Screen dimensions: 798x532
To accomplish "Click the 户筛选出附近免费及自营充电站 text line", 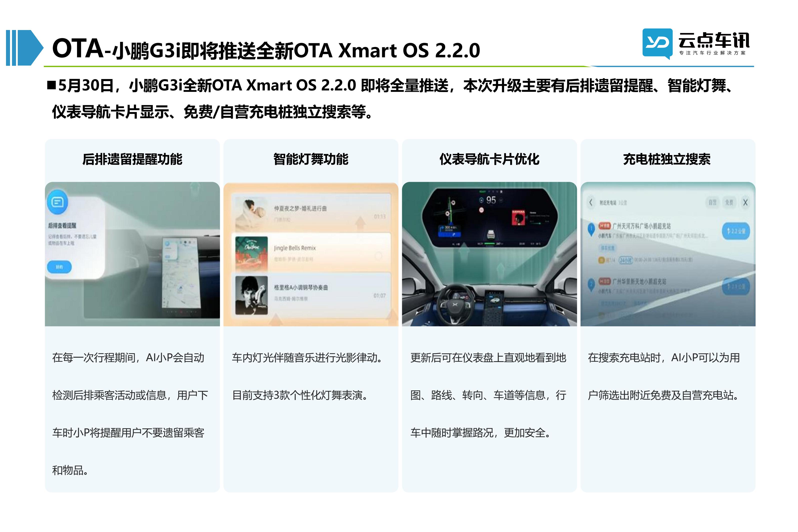I will [x=663, y=395].
